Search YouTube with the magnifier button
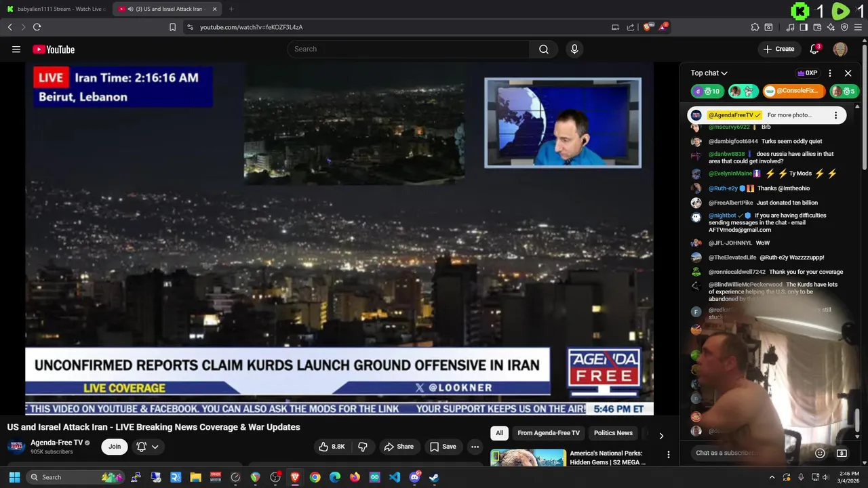Viewport: 868px width, 488px height. 543,49
